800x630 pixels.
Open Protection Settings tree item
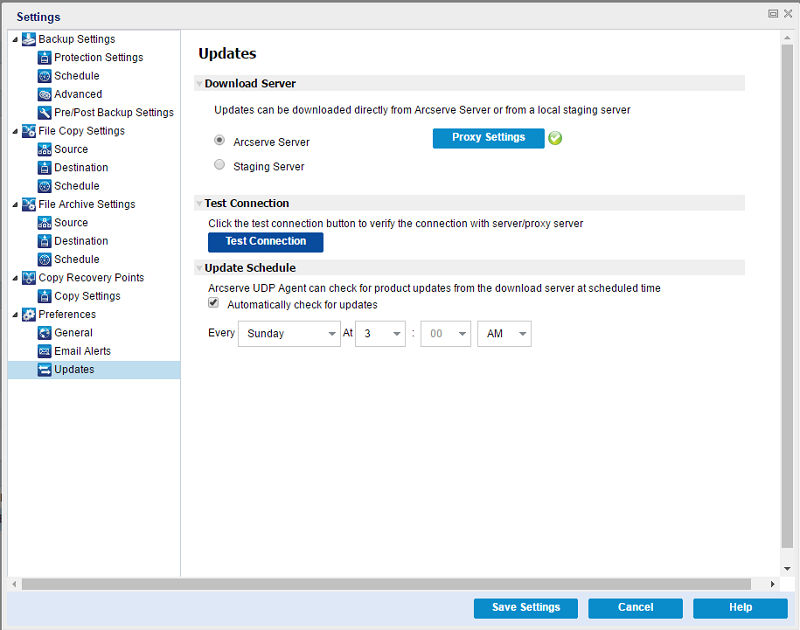click(98, 58)
